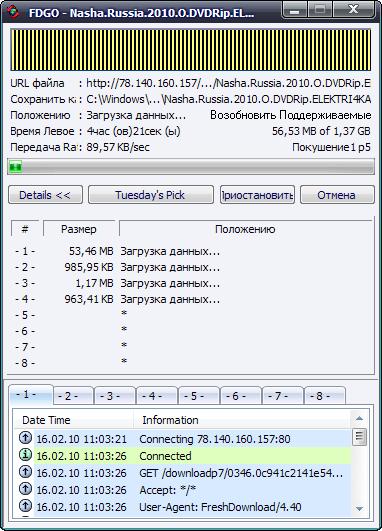Minimize the FDGO window

tap(295, 10)
